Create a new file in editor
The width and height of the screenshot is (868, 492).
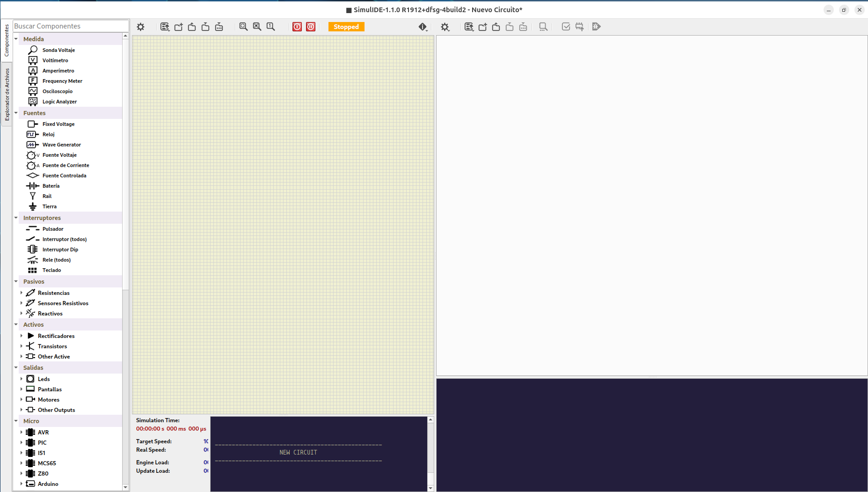(482, 27)
